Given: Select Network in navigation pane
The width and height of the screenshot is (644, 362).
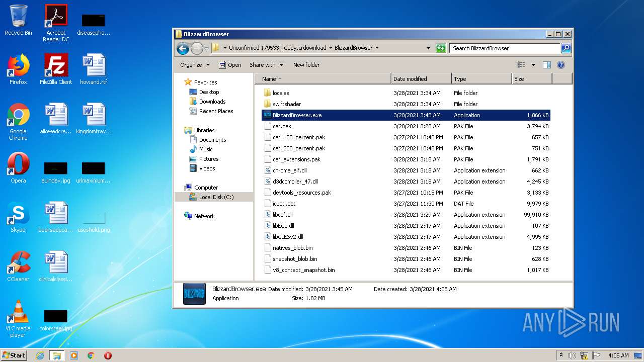Looking at the screenshot, I should pyautogui.click(x=204, y=216).
